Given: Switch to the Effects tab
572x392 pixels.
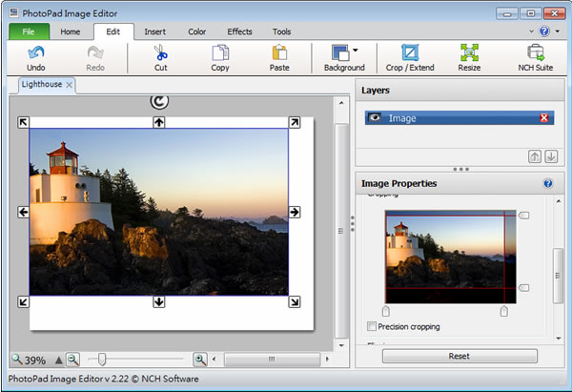Looking at the screenshot, I should point(239,31).
